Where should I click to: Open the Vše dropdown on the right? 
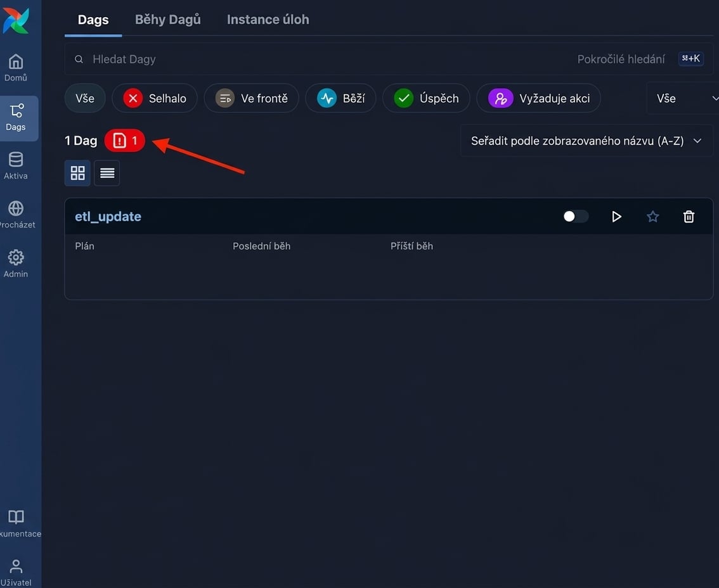click(x=683, y=99)
